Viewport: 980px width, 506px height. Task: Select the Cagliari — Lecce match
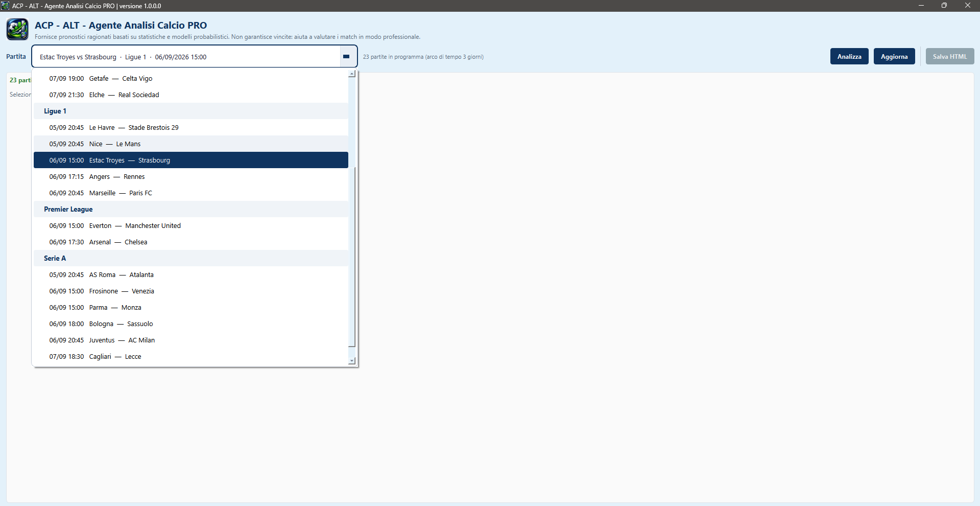click(x=191, y=356)
